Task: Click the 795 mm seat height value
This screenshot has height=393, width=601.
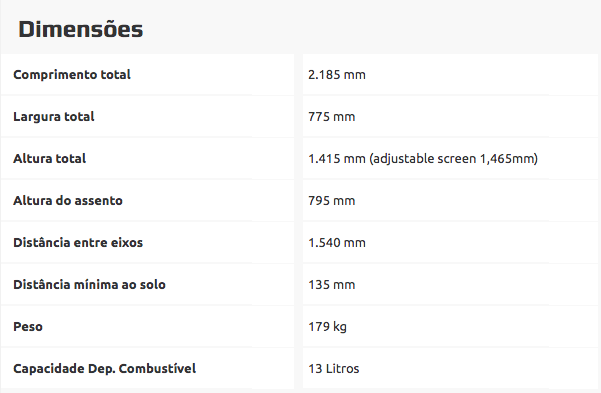Action: [x=332, y=201]
